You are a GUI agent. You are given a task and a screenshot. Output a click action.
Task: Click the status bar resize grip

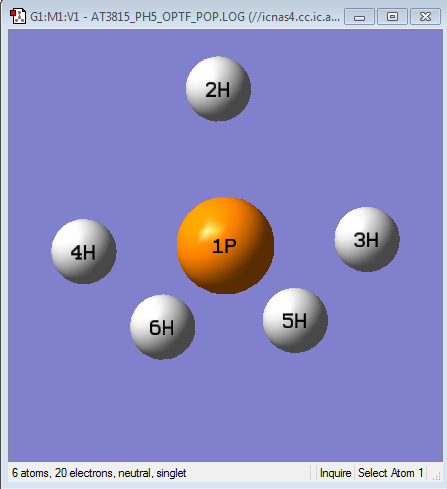click(x=436, y=476)
